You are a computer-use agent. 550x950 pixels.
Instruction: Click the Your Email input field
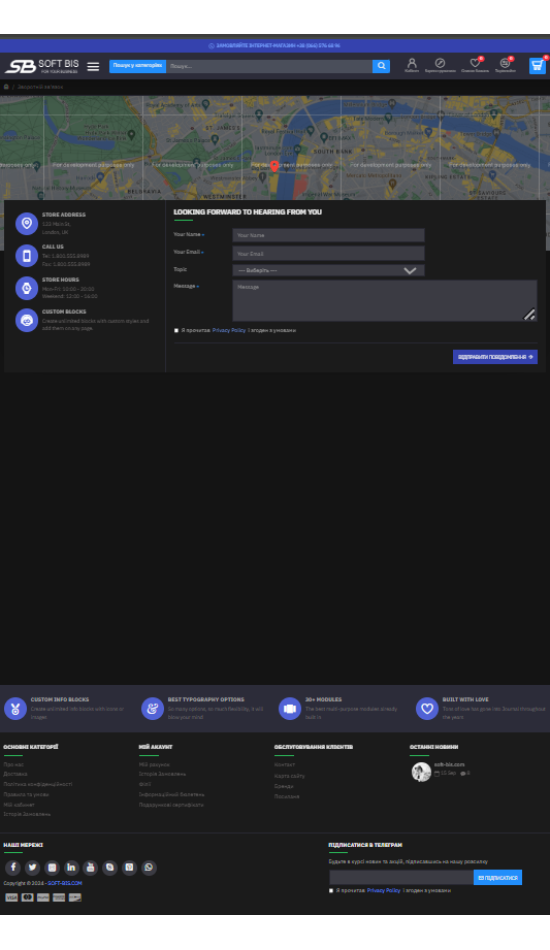(x=328, y=253)
